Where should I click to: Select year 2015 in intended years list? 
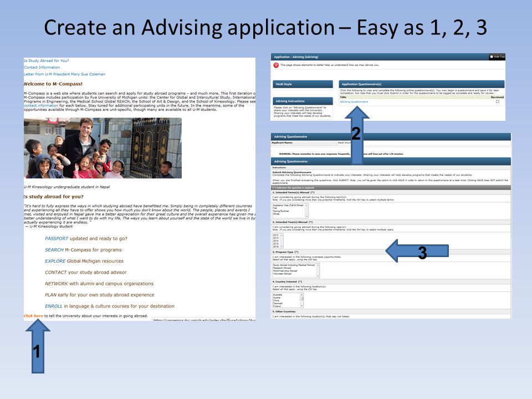click(x=275, y=244)
